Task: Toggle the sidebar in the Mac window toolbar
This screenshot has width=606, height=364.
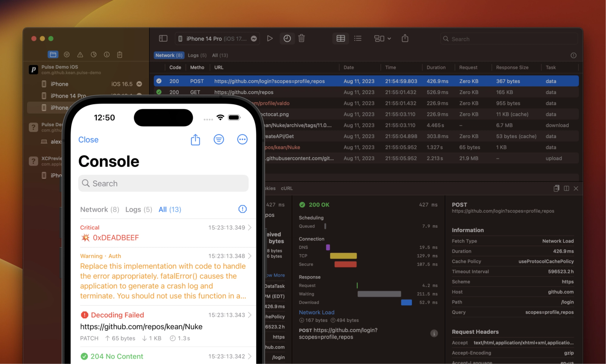Action: click(163, 38)
